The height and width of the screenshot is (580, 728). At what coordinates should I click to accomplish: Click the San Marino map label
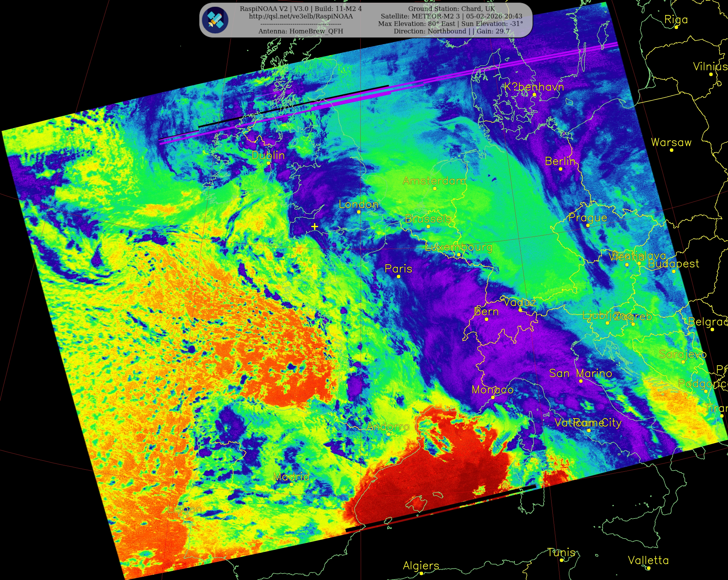click(x=580, y=373)
